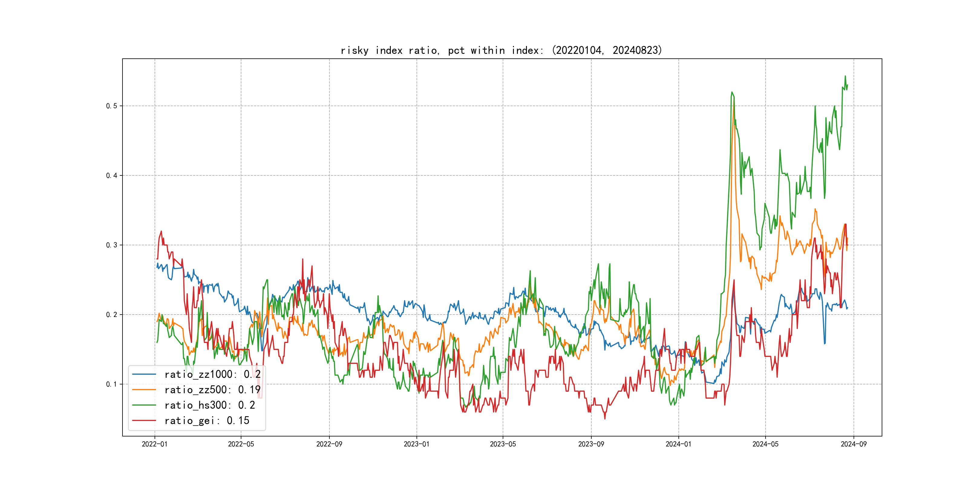Click the 2022-09 x-axis tick label

pyautogui.click(x=329, y=444)
